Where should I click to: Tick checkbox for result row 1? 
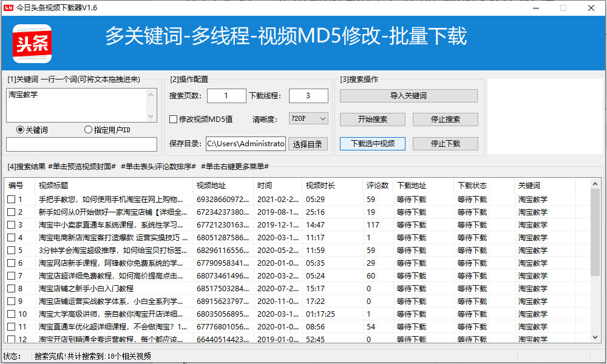click(x=11, y=199)
